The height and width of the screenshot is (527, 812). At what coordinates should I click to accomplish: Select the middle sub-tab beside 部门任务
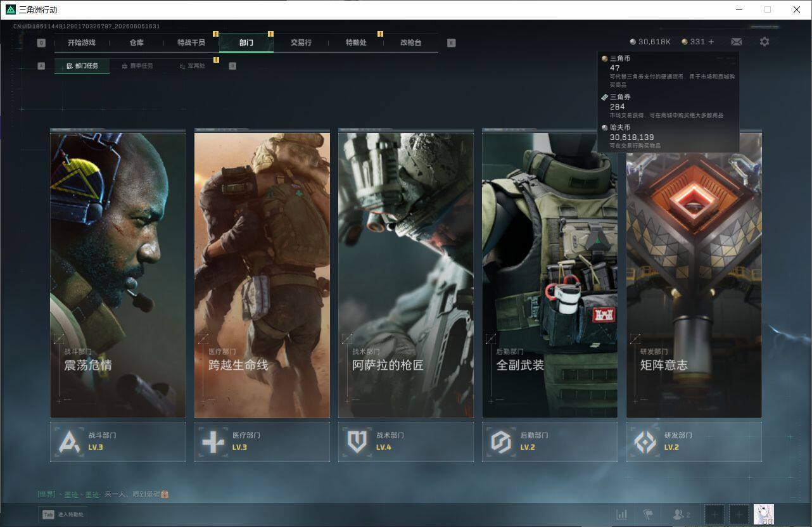(x=137, y=66)
